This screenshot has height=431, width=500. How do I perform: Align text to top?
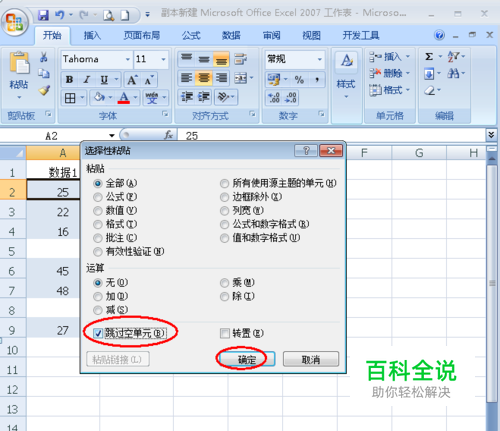pos(186,59)
